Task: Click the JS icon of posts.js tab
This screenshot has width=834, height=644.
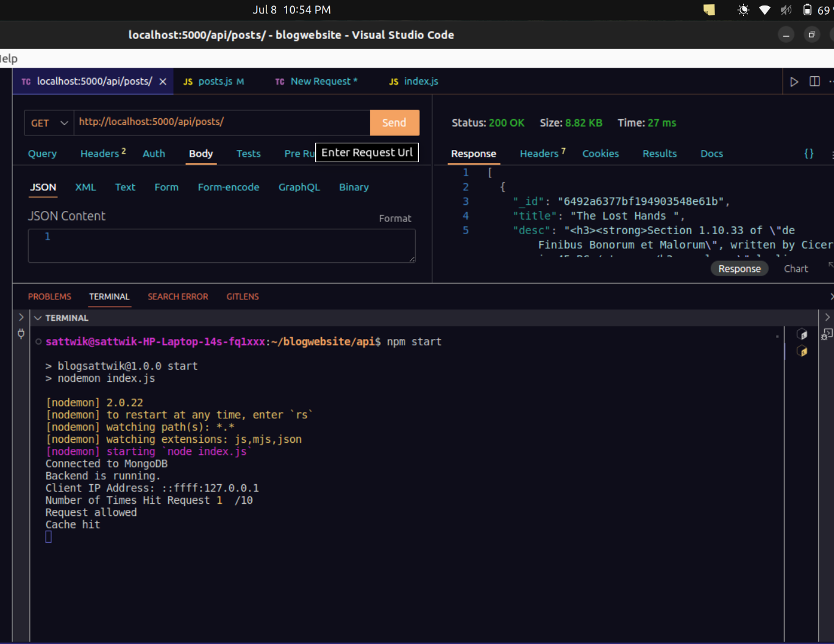Action: pyautogui.click(x=188, y=82)
